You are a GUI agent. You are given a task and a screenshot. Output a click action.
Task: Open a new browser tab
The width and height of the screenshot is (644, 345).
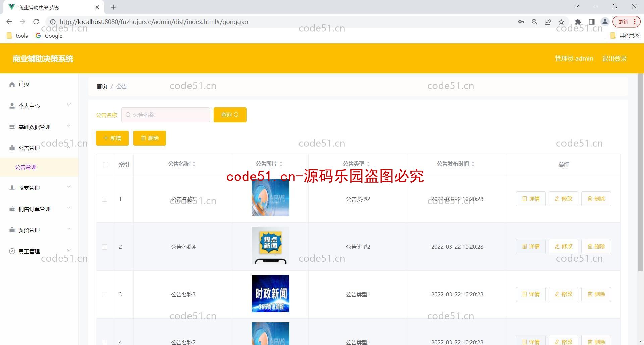[x=113, y=7]
